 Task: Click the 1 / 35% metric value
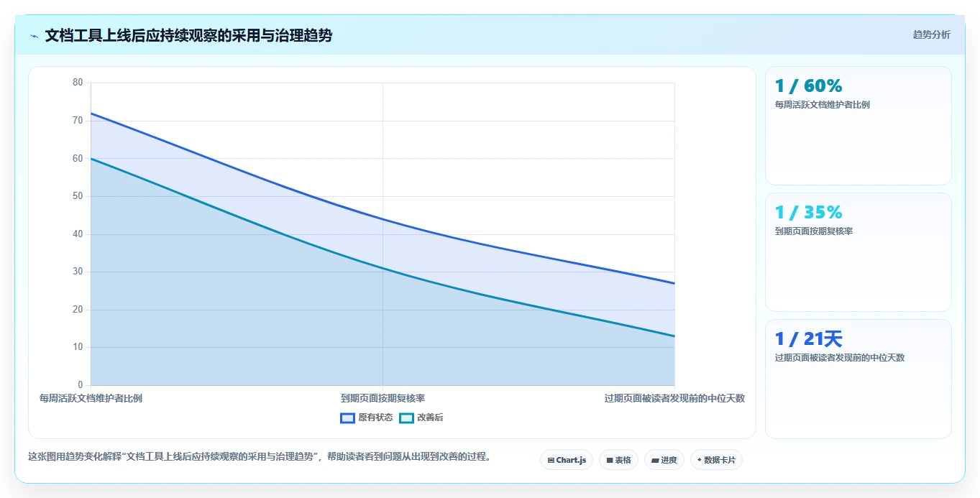808,212
